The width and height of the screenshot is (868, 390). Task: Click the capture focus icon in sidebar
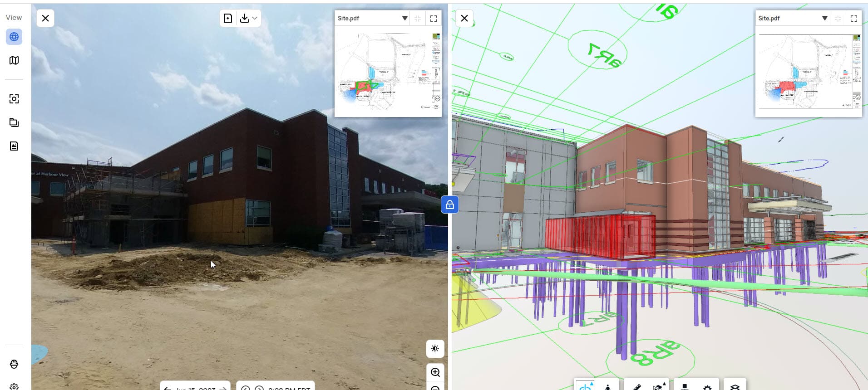pos(14,99)
